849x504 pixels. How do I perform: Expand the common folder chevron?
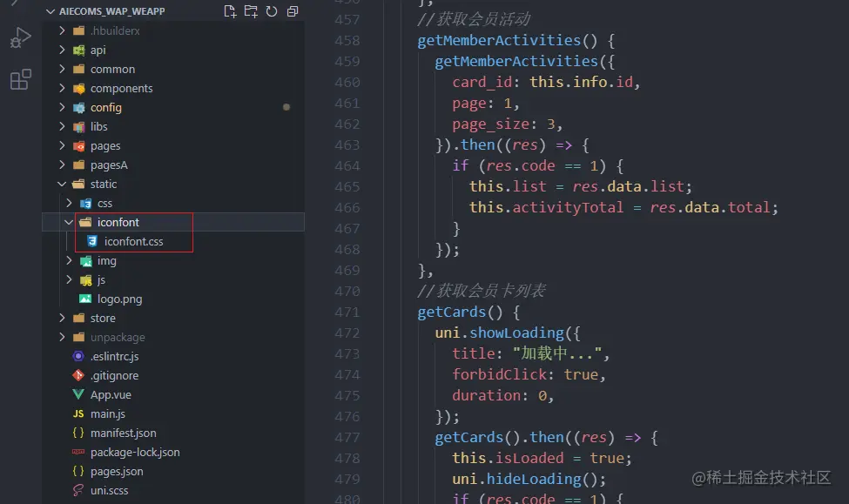tap(62, 70)
